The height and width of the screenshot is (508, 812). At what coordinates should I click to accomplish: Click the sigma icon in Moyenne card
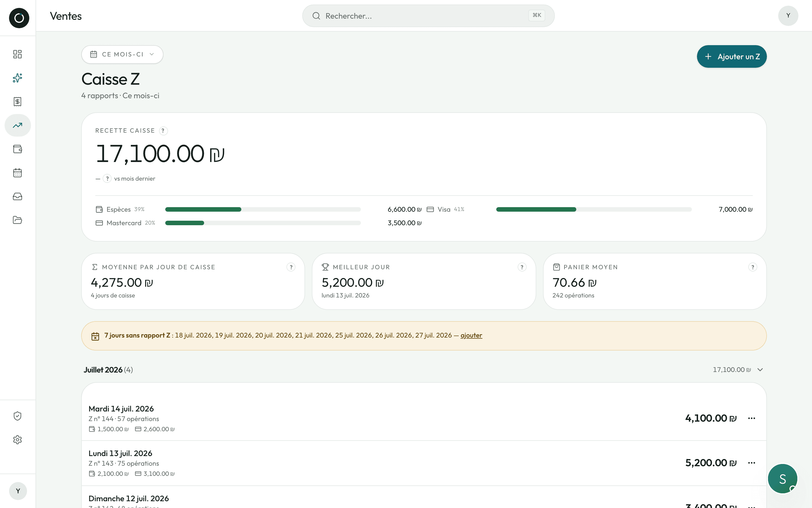click(95, 267)
